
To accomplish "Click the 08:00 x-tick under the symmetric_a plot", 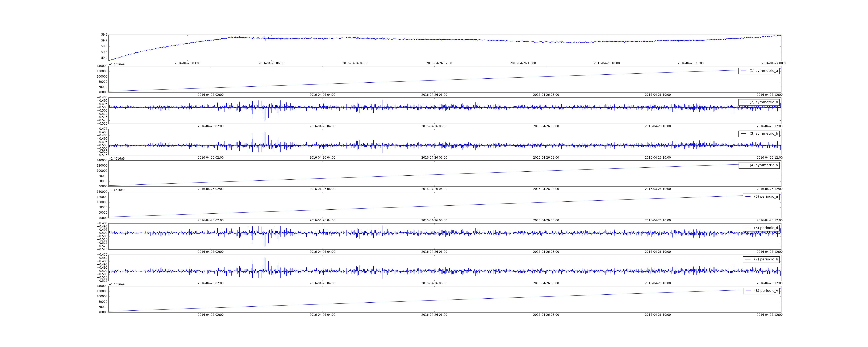I will (546, 95).
